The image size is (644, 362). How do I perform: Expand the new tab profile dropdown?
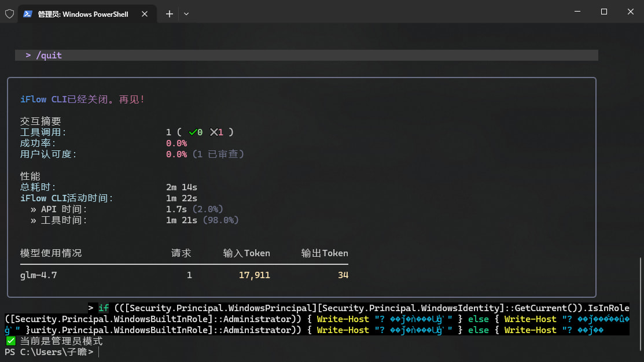[x=186, y=14]
